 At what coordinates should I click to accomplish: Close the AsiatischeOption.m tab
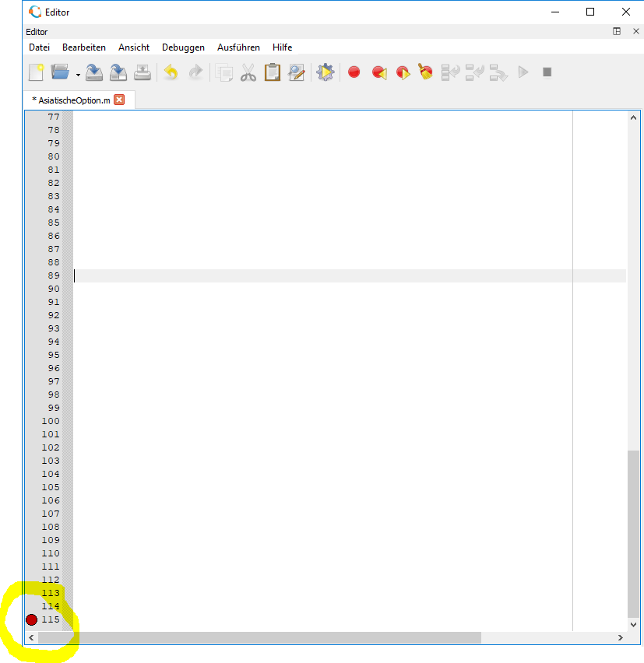pyautogui.click(x=119, y=100)
